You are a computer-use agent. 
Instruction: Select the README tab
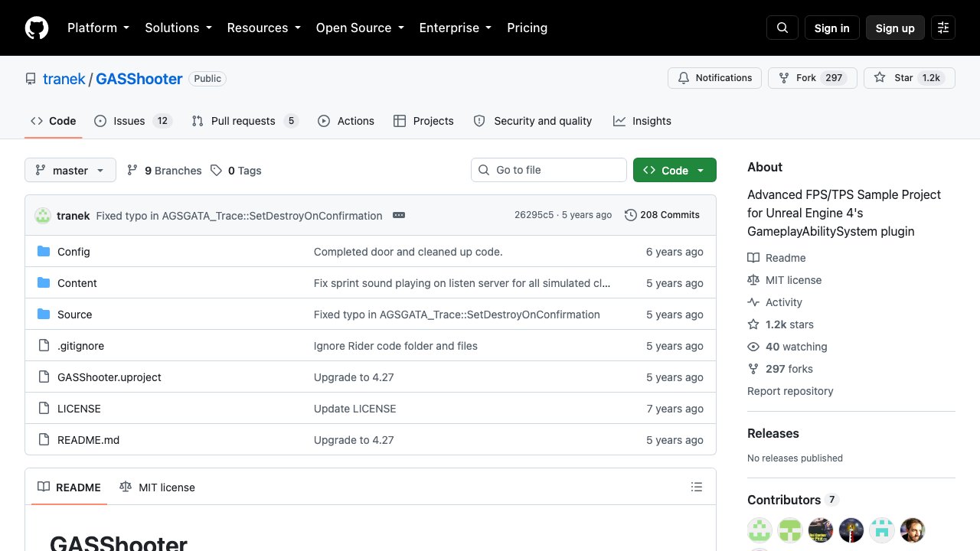pos(69,487)
